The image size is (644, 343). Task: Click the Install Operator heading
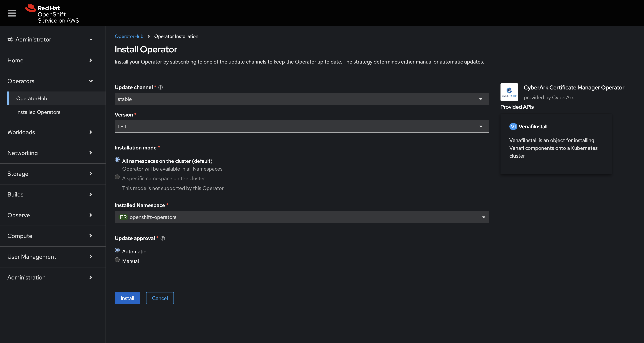pyautogui.click(x=146, y=49)
